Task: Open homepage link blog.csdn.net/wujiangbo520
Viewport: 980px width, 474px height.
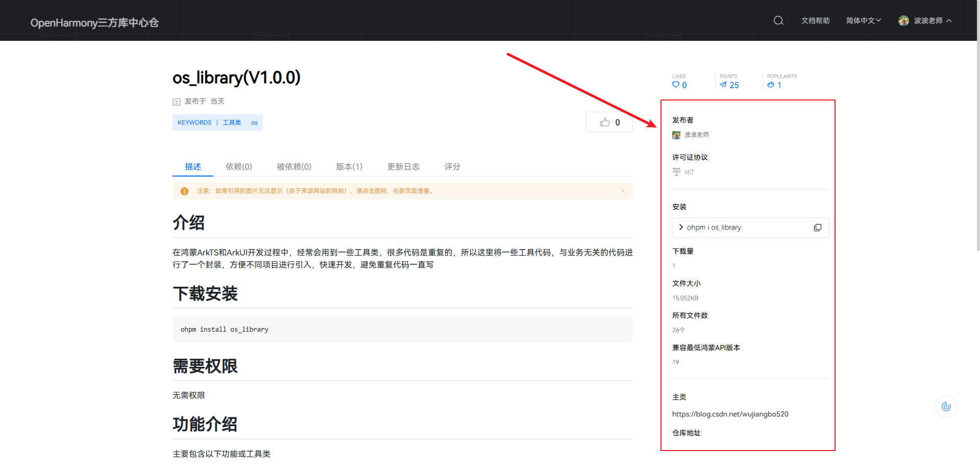Action: [x=730, y=414]
